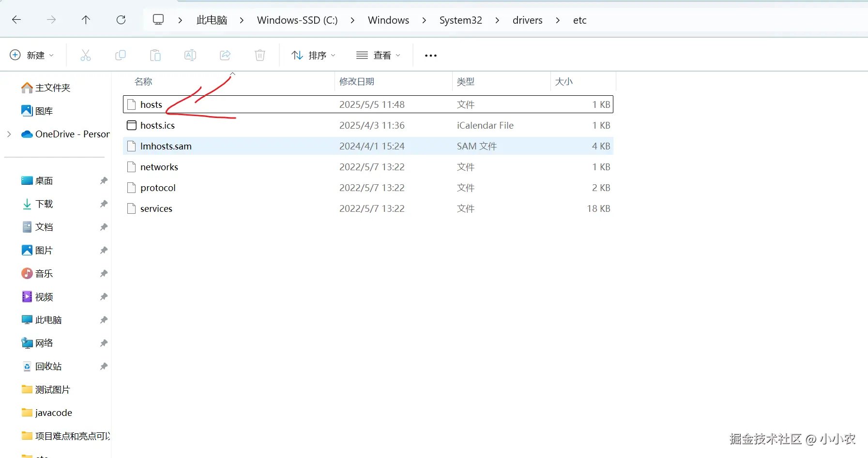Go to 此电脑 in the address bar
The image size is (868, 458).
pos(212,20)
